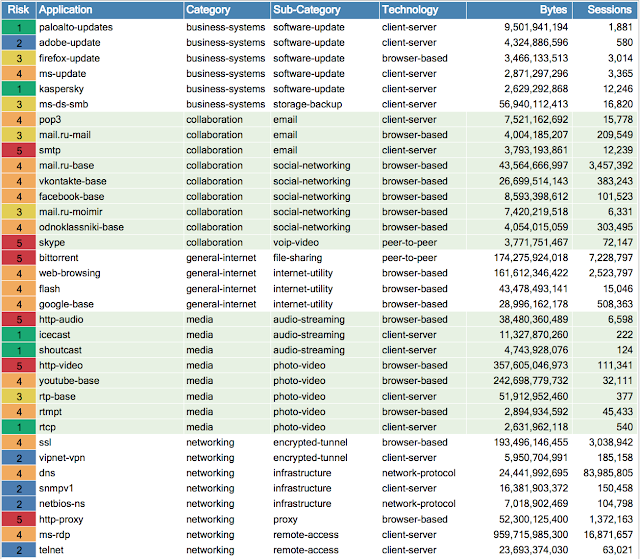Image resolution: width=640 pixels, height=559 pixels.
Task: Click the bytes value 959,715,985,300
Action: pyautogui.click(x=531, y=535)
